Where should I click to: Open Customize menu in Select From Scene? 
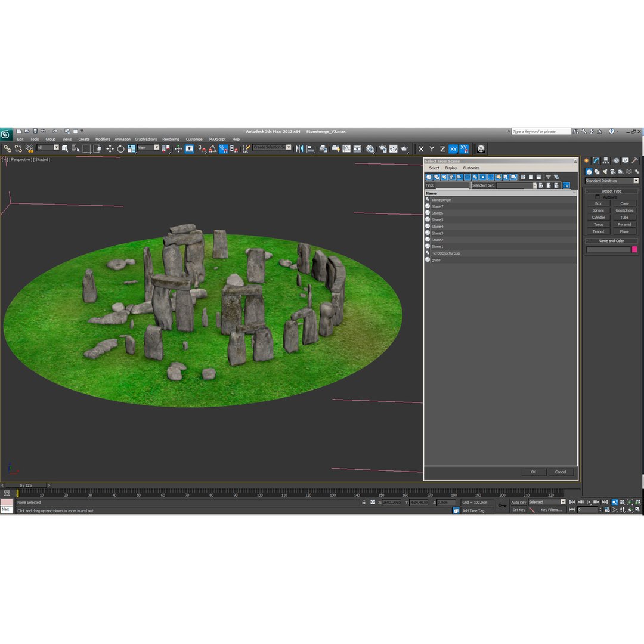[x=471, y=168]
